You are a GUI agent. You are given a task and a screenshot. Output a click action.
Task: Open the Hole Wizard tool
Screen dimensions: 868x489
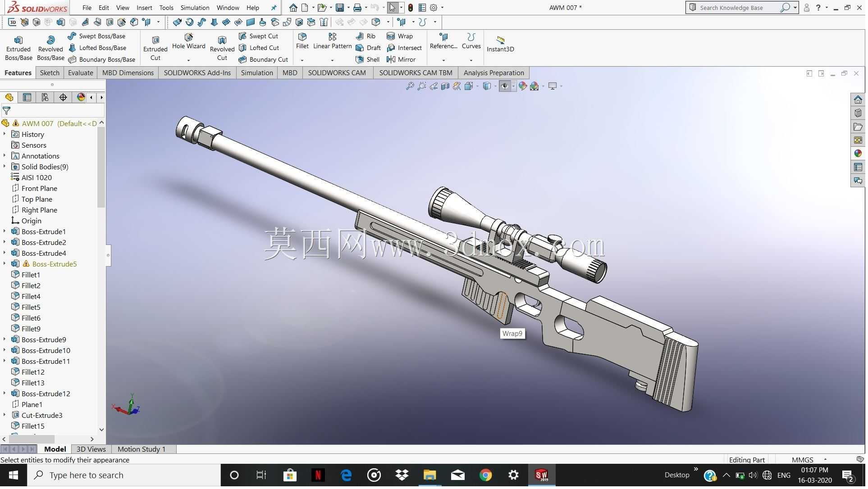(189, 41)
